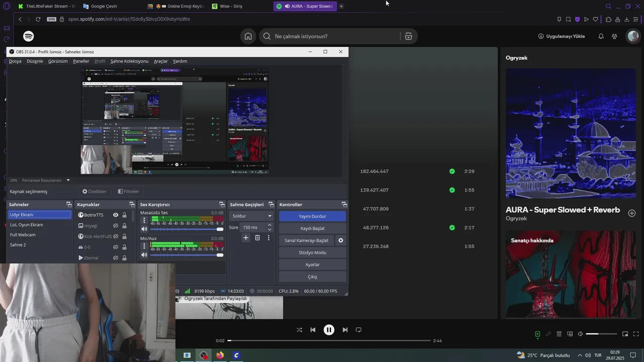
Task: Click Kaydı Başlat button
Action: 312,228
